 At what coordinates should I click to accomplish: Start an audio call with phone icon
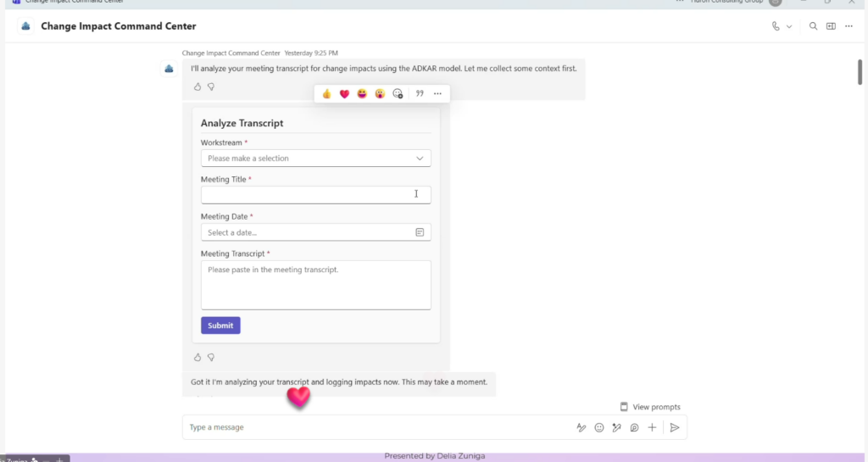[x=776, y=26]
